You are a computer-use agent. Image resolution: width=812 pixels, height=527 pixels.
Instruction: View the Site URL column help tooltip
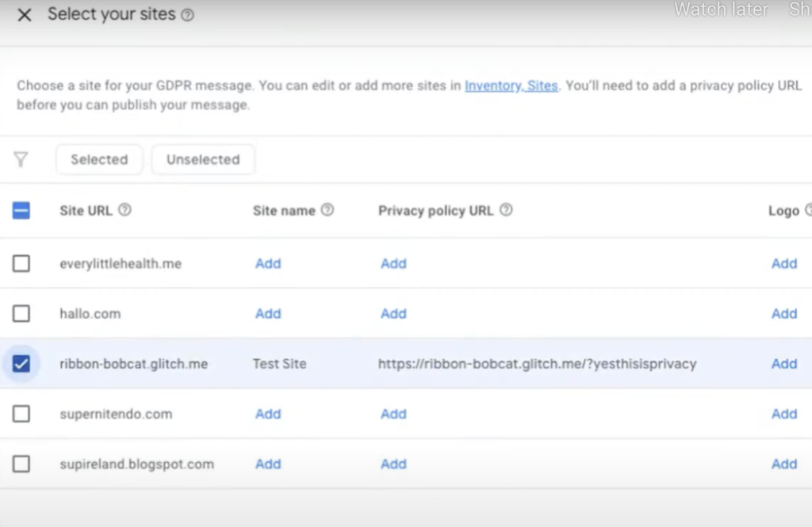[124, 210]
